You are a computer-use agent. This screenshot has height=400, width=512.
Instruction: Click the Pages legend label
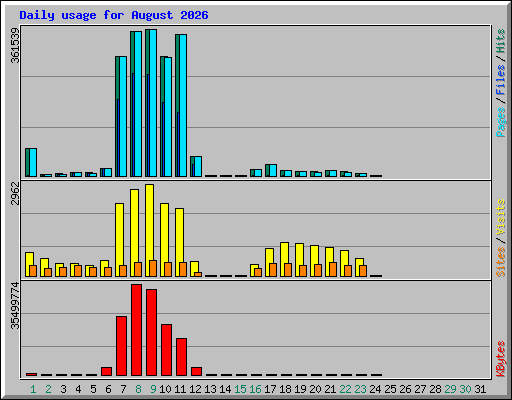tap(500, 122)
